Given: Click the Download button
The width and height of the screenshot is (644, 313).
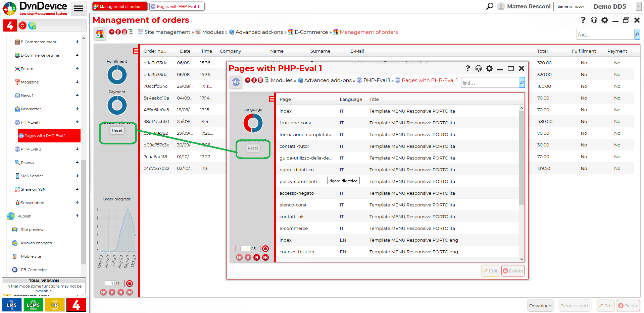Looking at the screenshot, I should tap(540, 306).
